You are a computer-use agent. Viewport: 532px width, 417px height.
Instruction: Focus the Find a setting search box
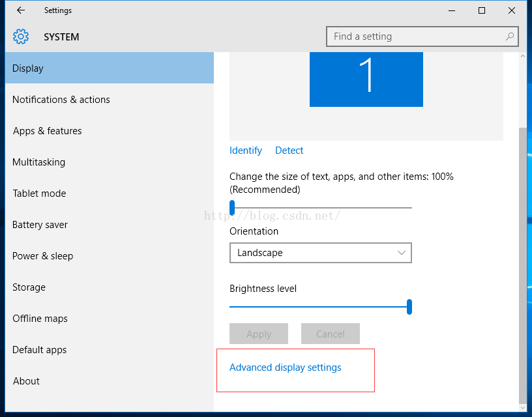[422, 36]
